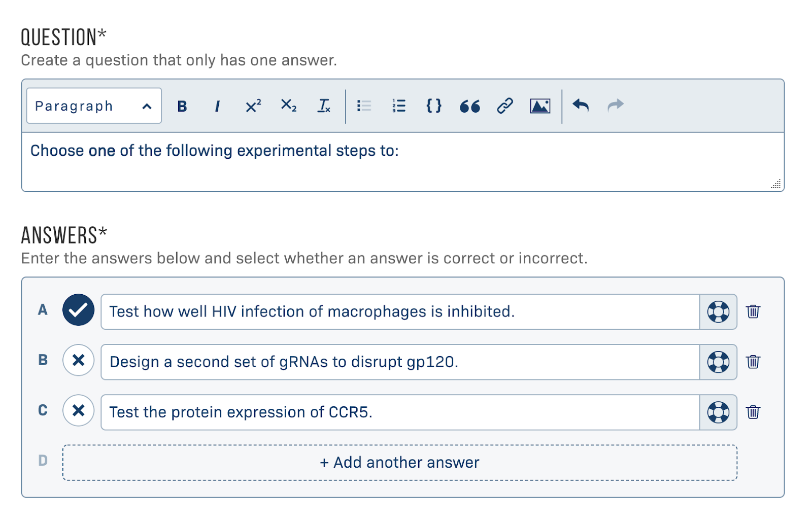812x524 pixels.
Task: Mark answer B as correct
Action: (78, 361)
